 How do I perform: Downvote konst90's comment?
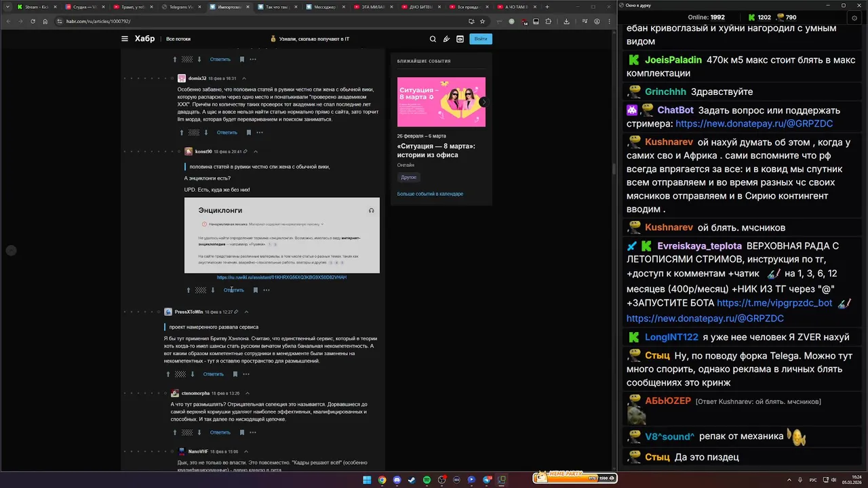pos(212,290)
